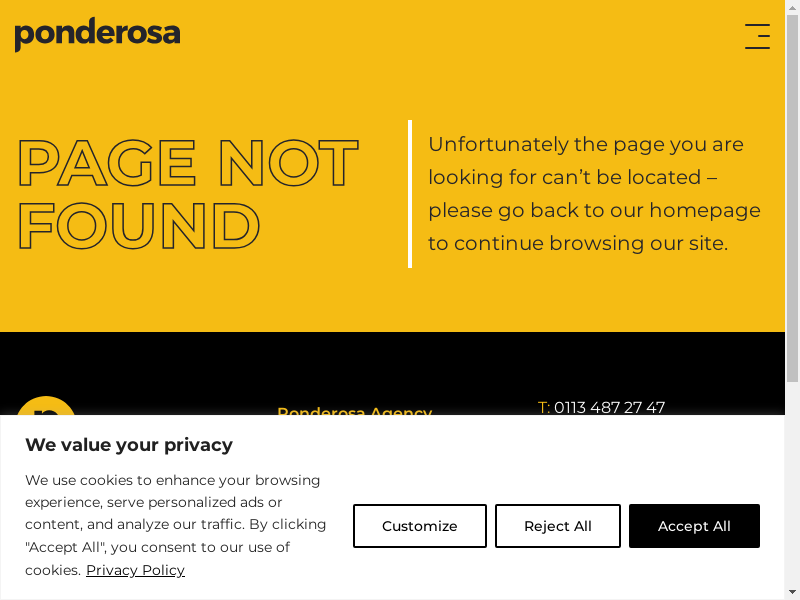Image resolution: width=800 pixels, height=600 pixels.
Task: Click the word 'homepage' in the message
Action: point(704,210)
